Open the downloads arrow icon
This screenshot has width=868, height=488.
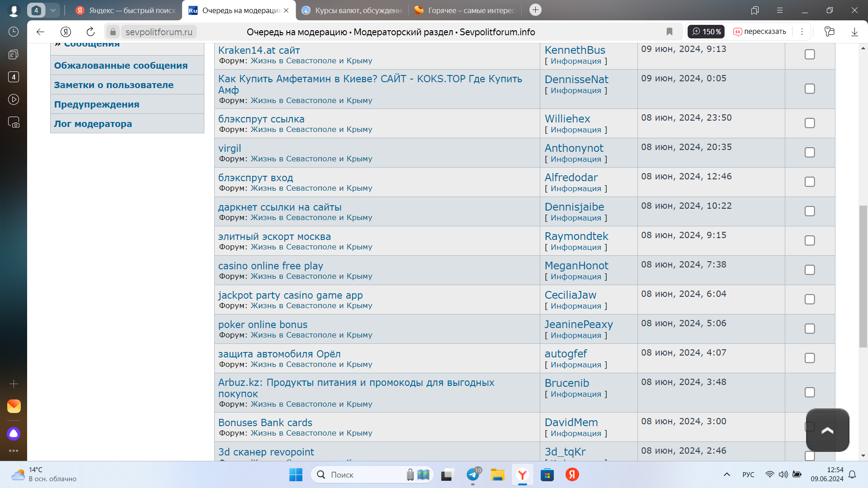(854, 32)
